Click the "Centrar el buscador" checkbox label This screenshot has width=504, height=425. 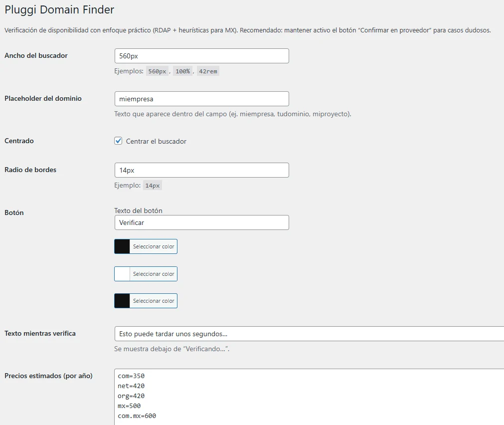click(156, 141)
